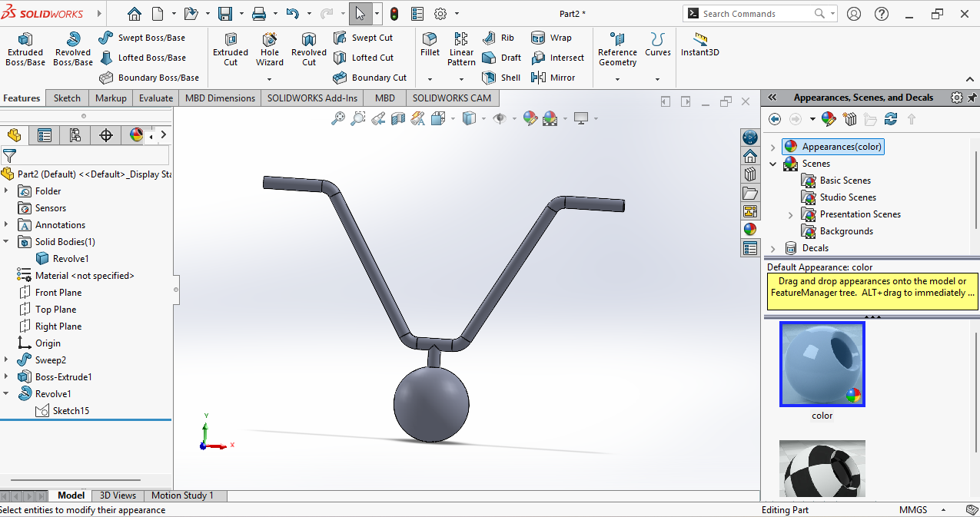This screenshot has height=517, width=980.
Task: Choose Boundary Boss/Base command
Action: click(149, 78)
